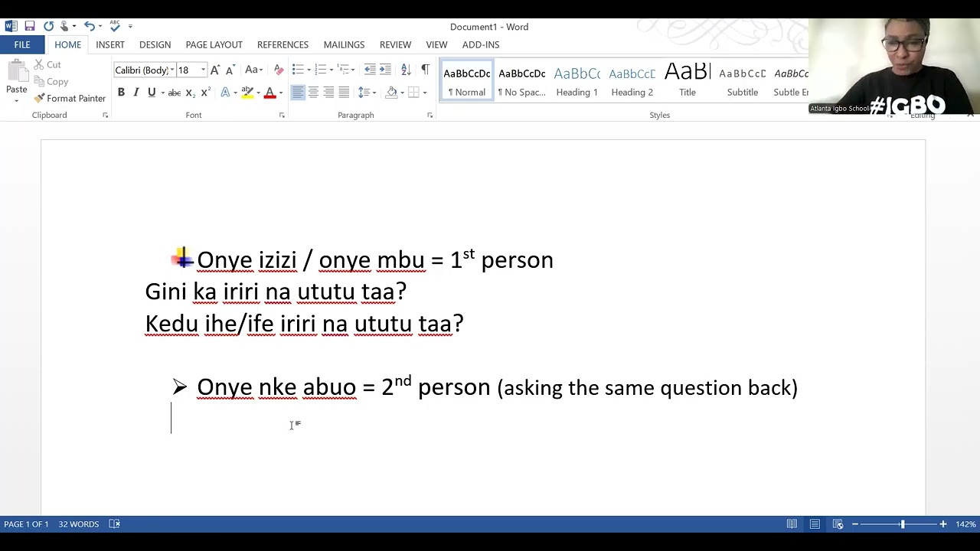
Task: Justify the text
Action: [344, 93]
